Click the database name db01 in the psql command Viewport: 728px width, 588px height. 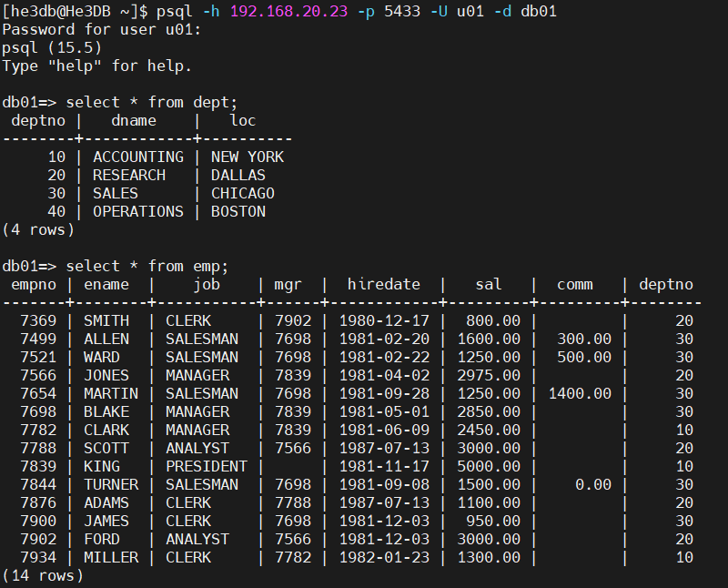(539, 11)
